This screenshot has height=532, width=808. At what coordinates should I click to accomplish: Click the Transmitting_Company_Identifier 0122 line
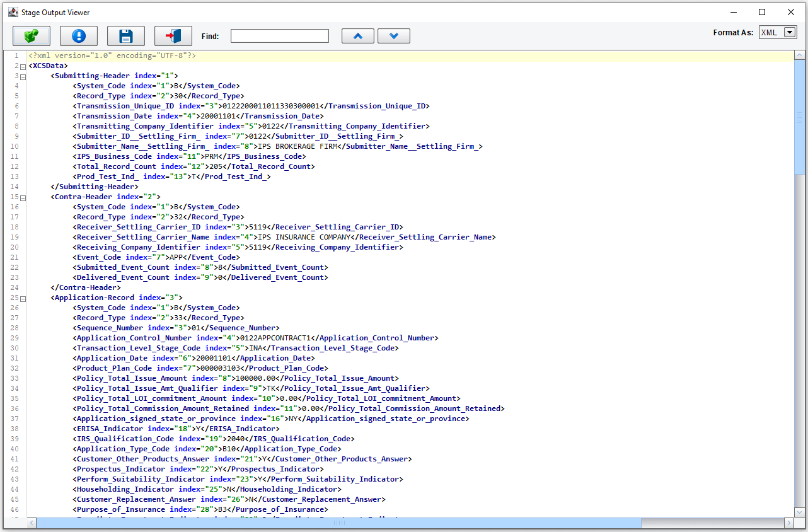pos(251,126)
